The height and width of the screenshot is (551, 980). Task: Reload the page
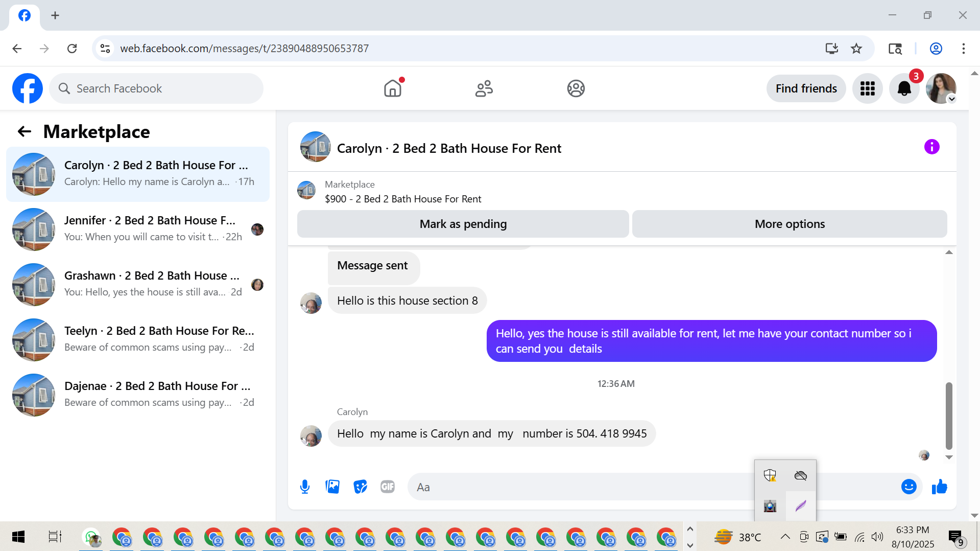(x=72, y=49)
